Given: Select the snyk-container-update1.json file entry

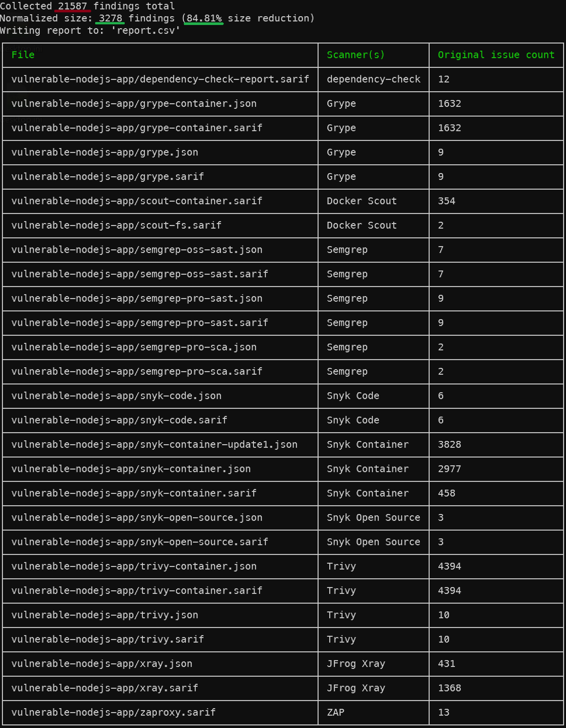Looking at the screenshot, I should (154, 444).
